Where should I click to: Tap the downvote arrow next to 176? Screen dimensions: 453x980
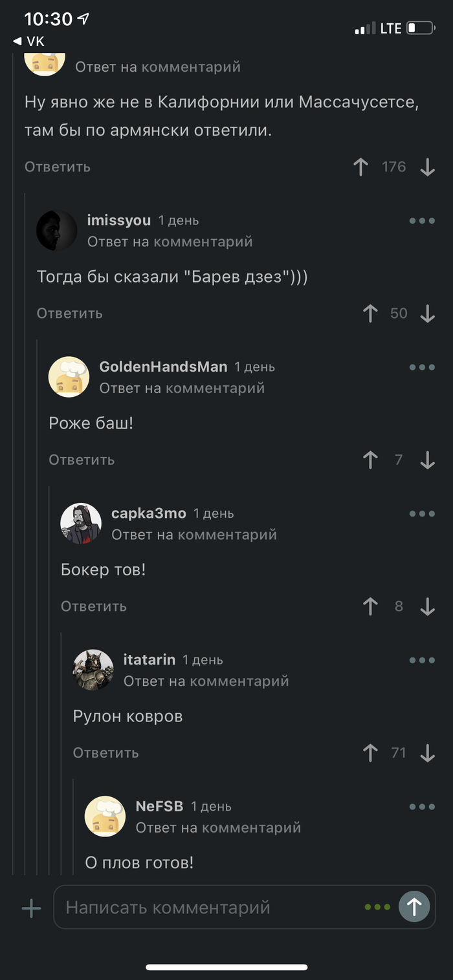point(427,167)
